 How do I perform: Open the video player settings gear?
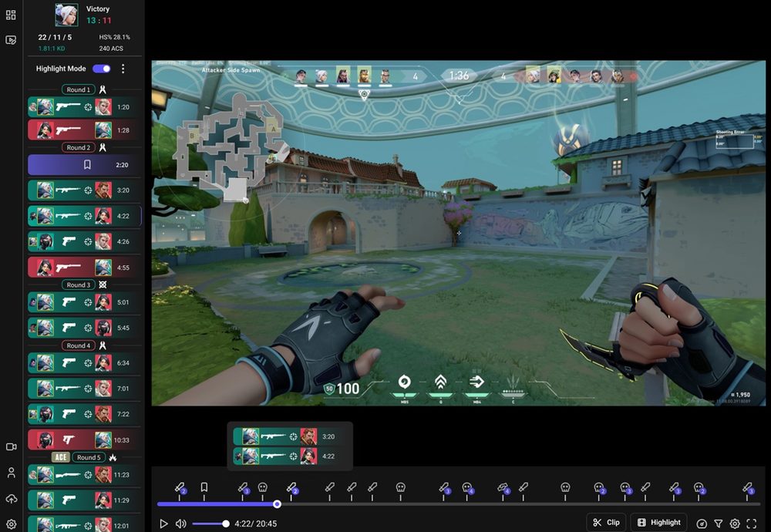[x=735, y=524]
